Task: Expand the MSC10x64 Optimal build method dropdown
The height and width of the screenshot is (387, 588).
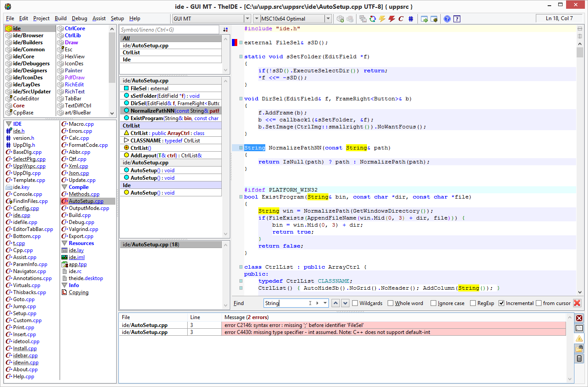Action: coord(328,18)
